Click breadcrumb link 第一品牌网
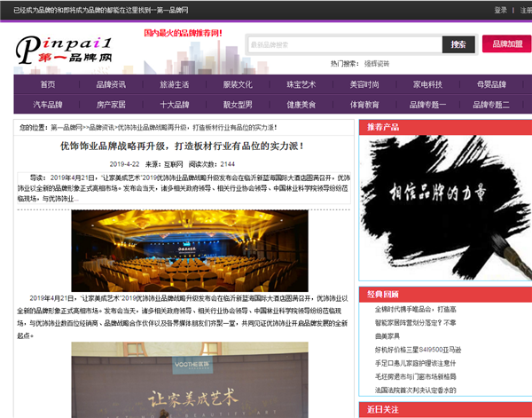The height and width of the screenshot is (418, 532). (66, 128)
